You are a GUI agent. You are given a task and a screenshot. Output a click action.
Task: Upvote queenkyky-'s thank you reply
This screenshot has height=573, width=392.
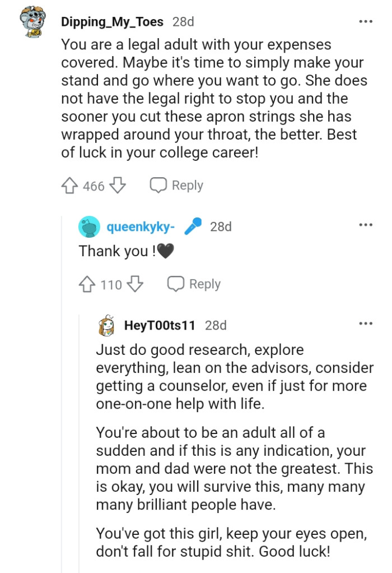88,284
